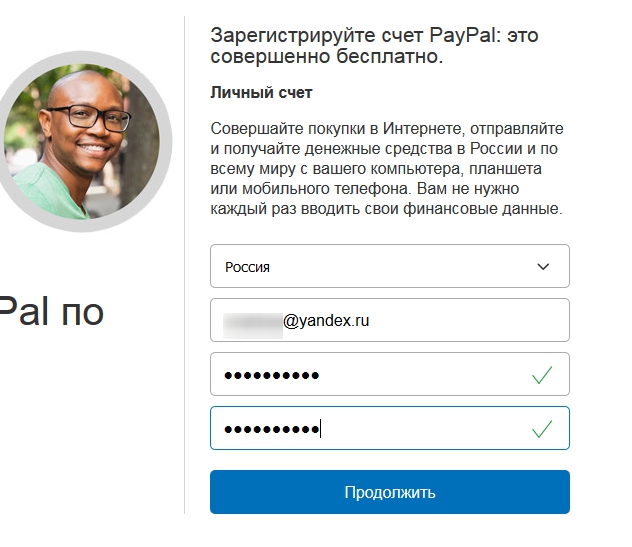
Task: Click the masked dots in first password field
Action: click(x=272, y=376)
